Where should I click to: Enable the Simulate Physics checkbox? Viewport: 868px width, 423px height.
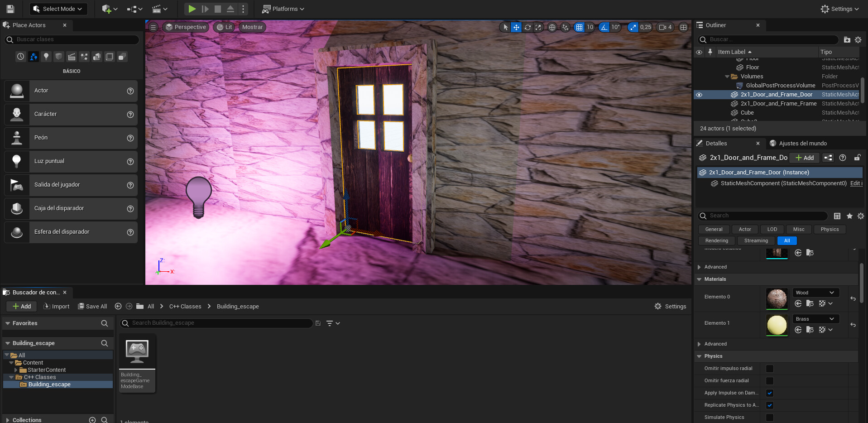click(x=769, y=417)
